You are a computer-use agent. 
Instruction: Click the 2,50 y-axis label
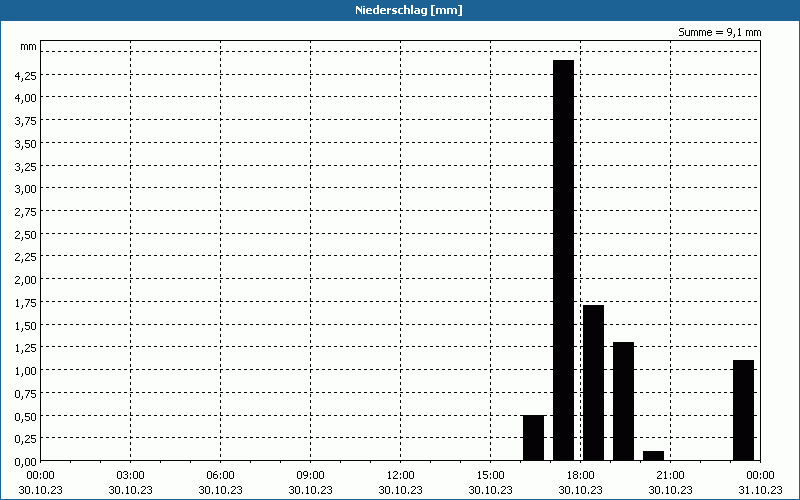[x=26, y=235]
